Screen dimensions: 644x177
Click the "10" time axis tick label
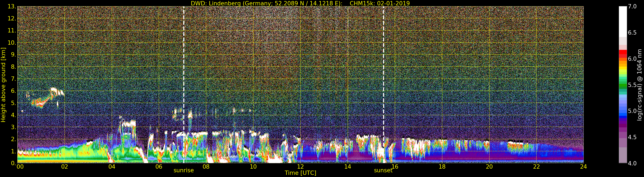(x=253, y=167)
